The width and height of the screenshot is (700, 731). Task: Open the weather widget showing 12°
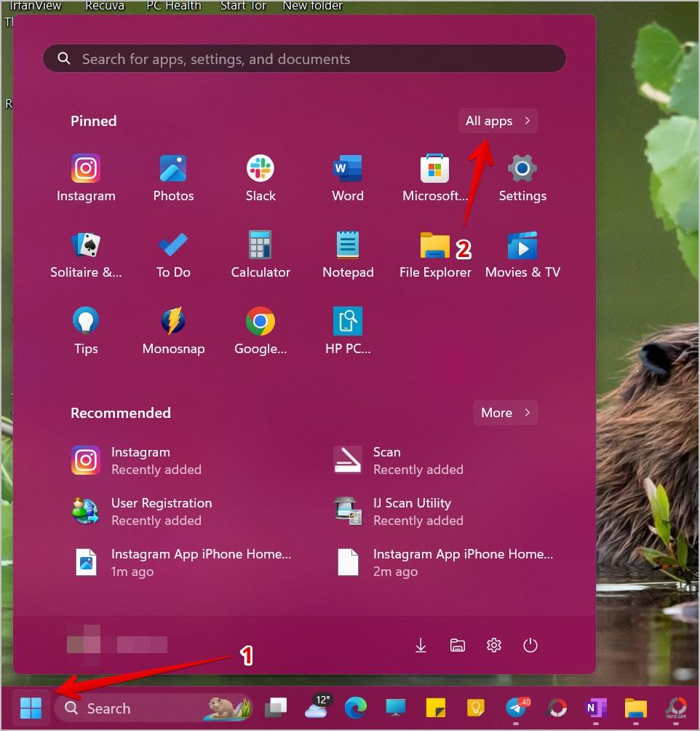317,707
